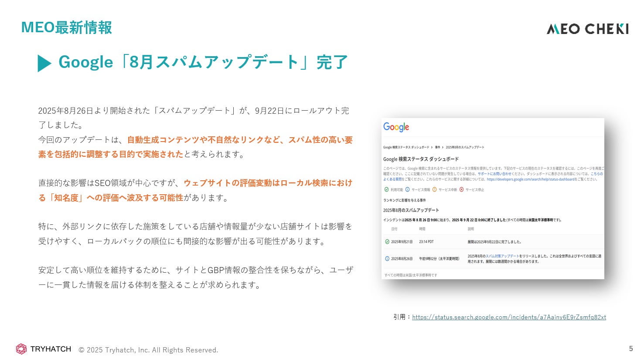Image resolution: width=644 pixels, height=362 pixels.
Task: Click the paragraph starting 安定して高い順位を維持する
Action: coord(195,277)
